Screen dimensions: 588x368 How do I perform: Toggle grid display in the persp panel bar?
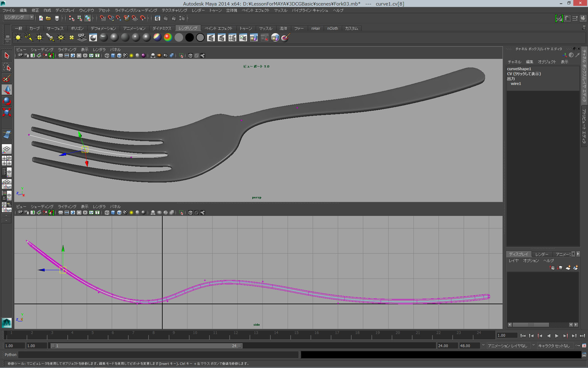(61, 56)
